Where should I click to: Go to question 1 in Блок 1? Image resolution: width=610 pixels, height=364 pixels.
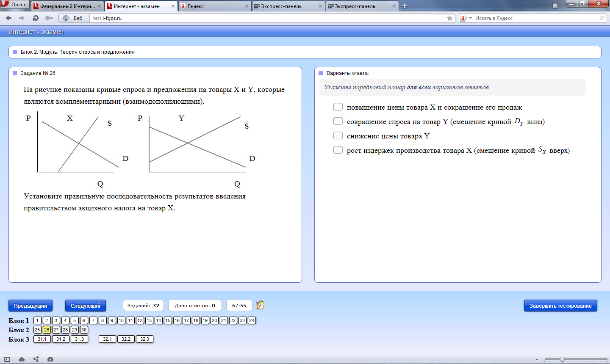(x=37, y=320)
